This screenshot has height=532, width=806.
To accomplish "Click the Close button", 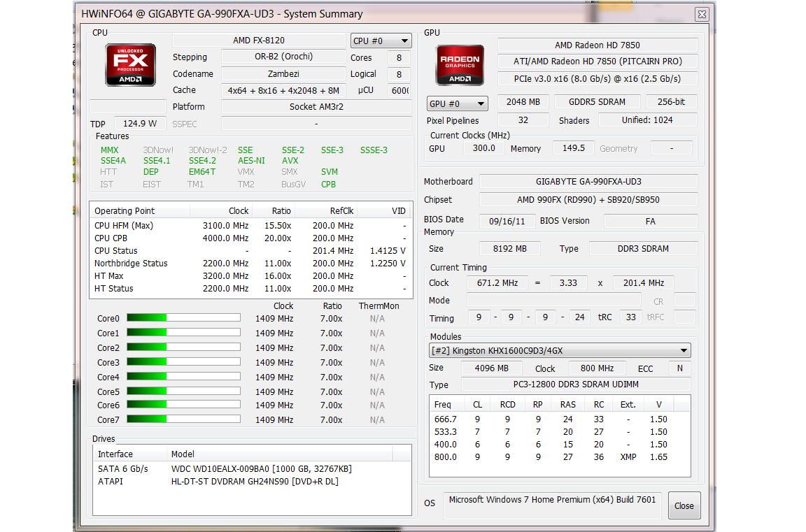I will click(684, 506).
